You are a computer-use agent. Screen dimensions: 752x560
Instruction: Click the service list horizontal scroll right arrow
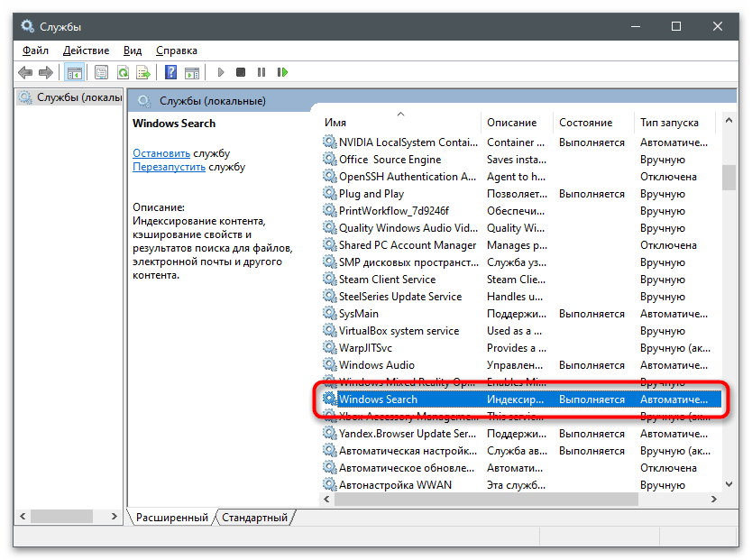click(714, 499)
